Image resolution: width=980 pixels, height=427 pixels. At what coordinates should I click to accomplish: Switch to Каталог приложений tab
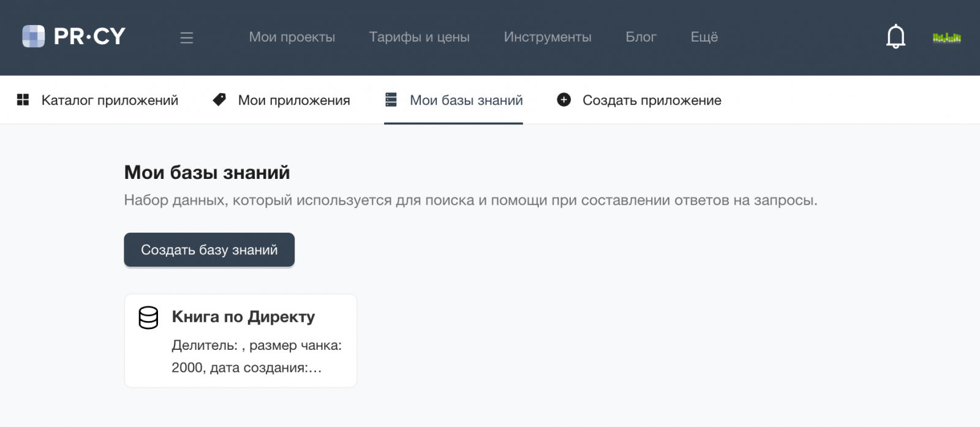[110, 100]
